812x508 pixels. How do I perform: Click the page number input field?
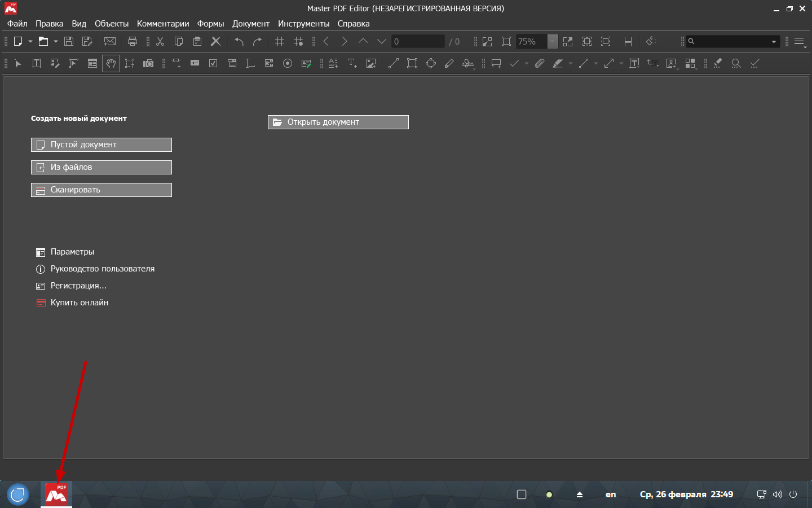(x=418, y=41)
